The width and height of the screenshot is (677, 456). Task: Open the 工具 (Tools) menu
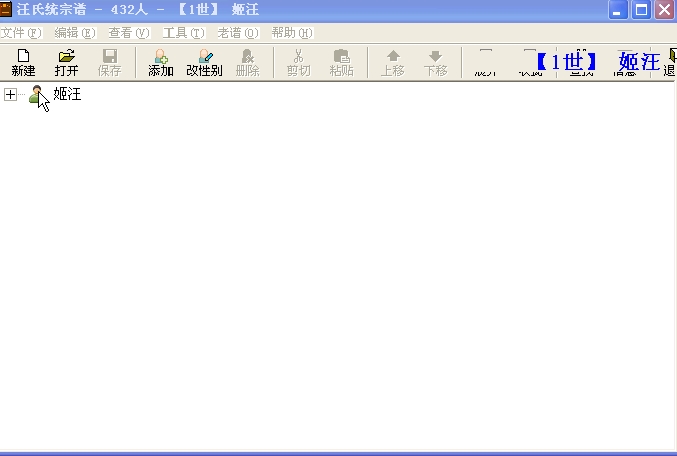click(183, 32)
